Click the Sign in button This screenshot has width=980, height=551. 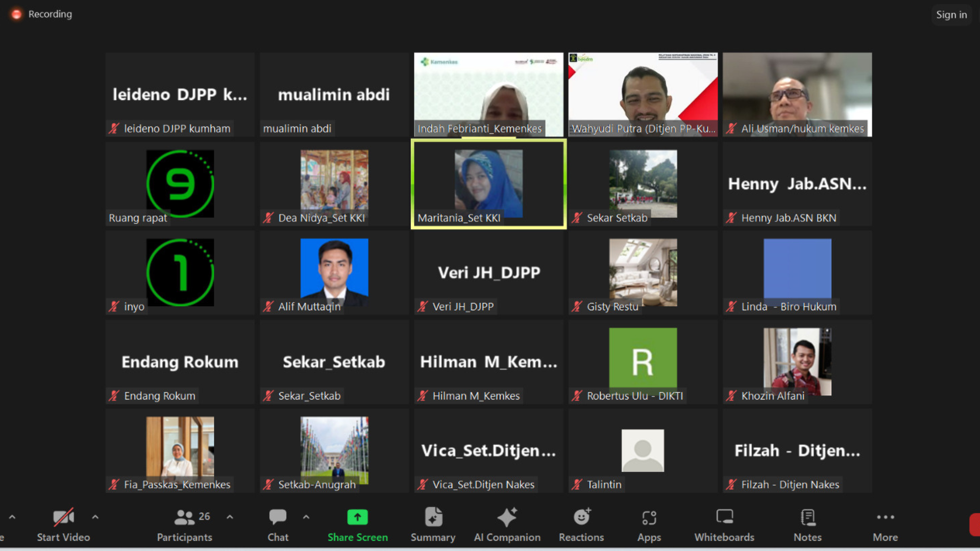point(951,15)
